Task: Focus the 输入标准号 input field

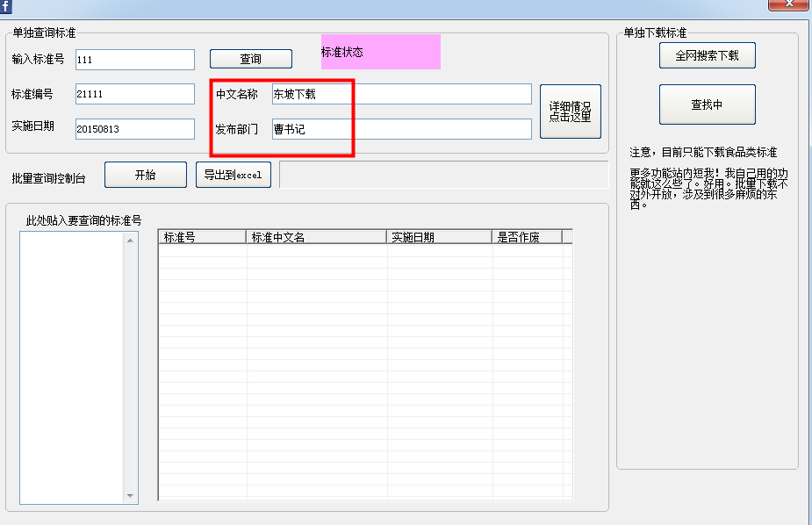Action: click(134, 59)
